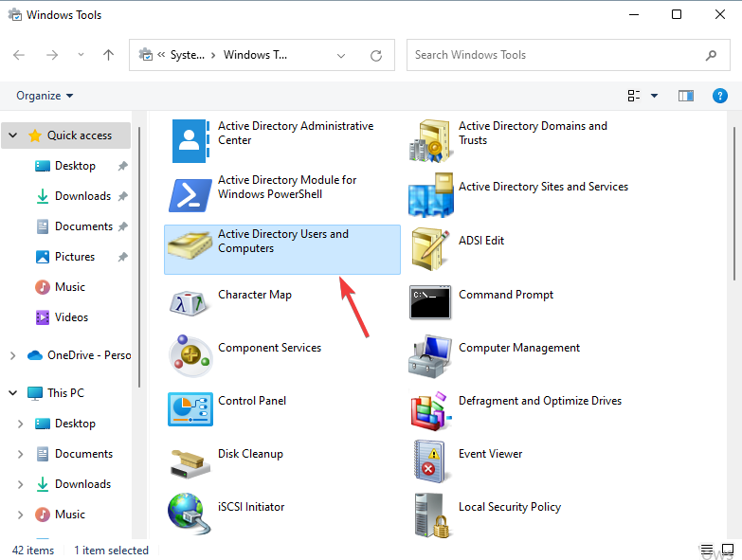Click the search magnifier icon
This screenshot has height=560, width=742.
pos(711,55)
